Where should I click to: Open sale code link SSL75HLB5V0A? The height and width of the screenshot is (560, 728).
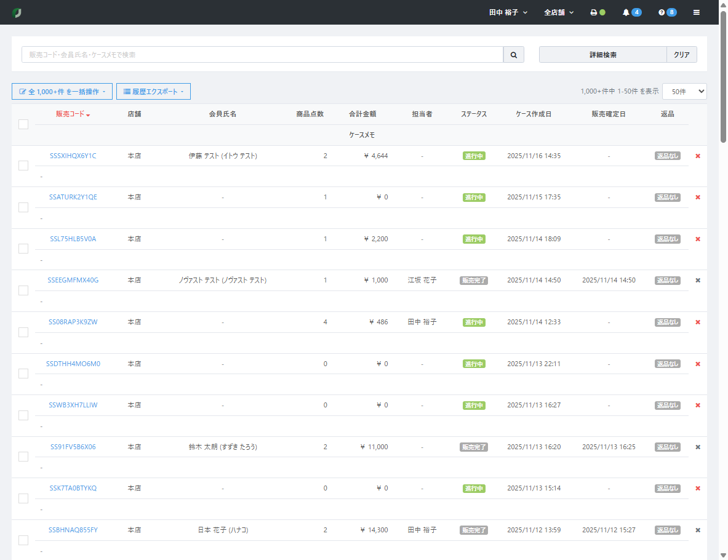click(x=73, y=239)
